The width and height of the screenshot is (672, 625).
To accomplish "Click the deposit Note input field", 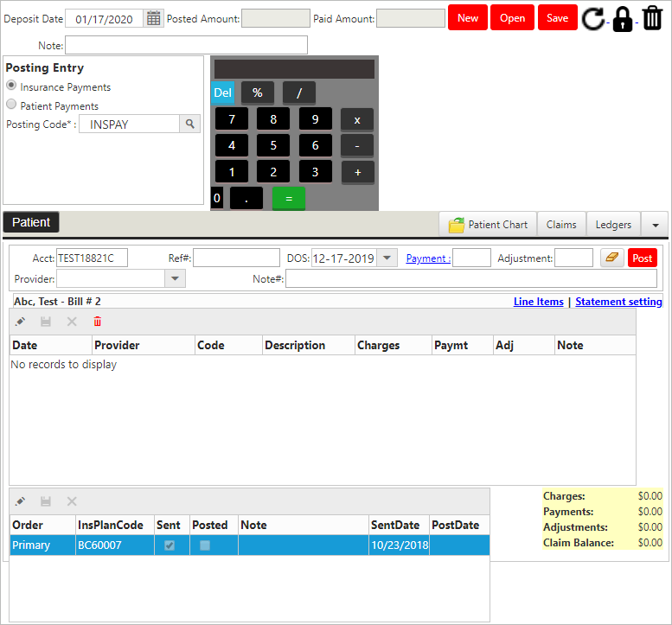I will (x=186, y=45).
